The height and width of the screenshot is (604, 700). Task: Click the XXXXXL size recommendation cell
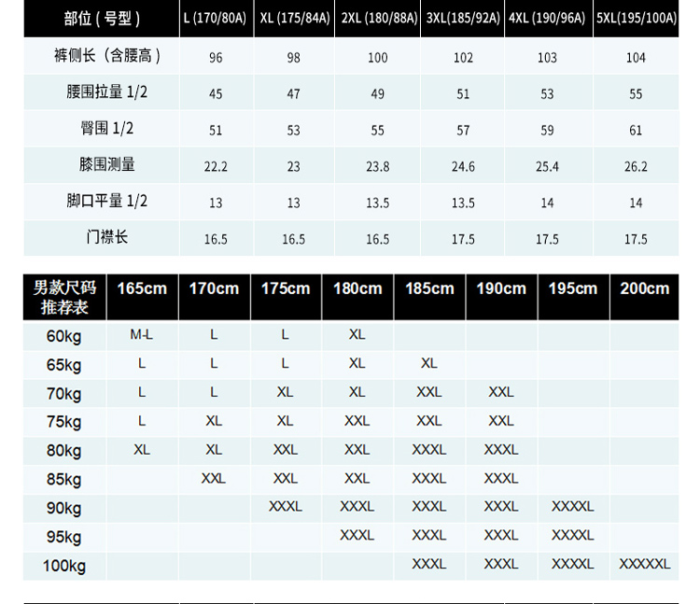click(645, 564)
